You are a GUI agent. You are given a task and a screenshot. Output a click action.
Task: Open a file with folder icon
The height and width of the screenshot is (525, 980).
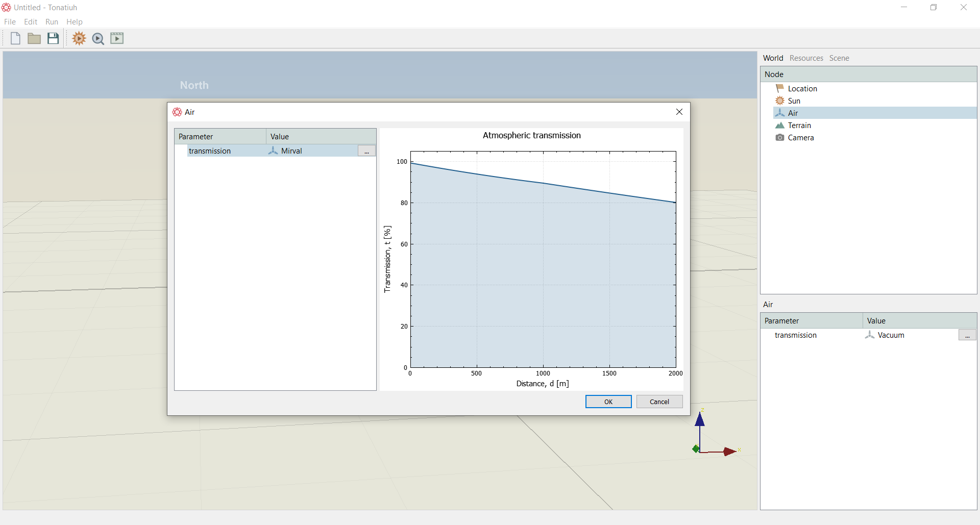(34, 38)
